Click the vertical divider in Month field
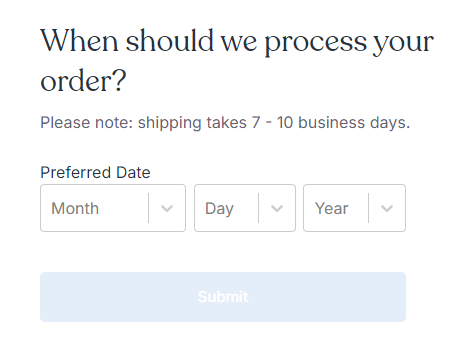Image resolution: width=473 pixels, height=363 pixels. (x=149, y=208)
